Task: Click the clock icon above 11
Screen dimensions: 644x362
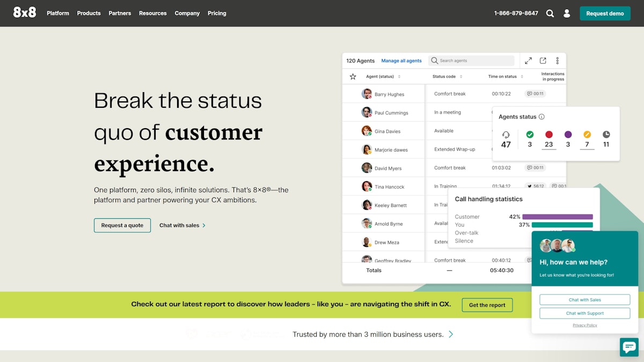Action: (606, 135)
